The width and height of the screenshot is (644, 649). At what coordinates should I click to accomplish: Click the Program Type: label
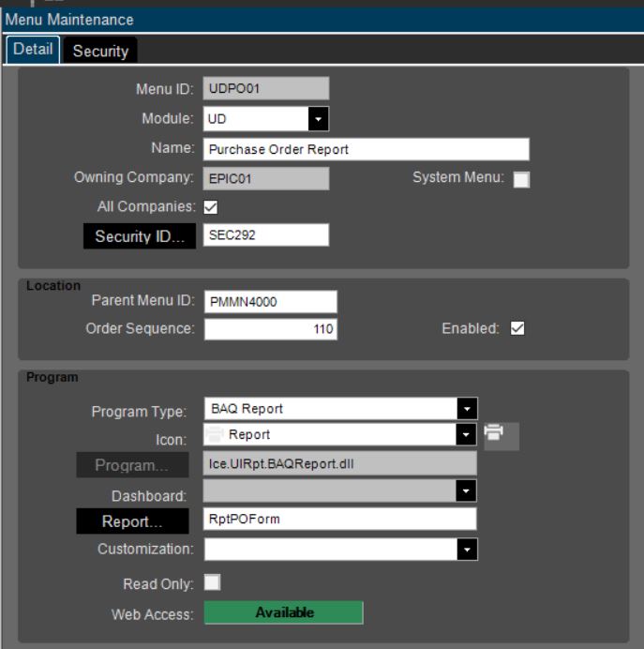click(139, 412)
